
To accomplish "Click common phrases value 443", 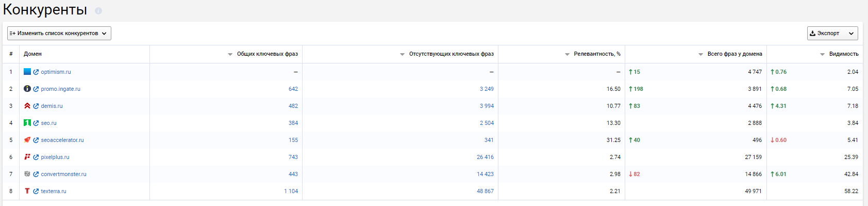I will [x=293, y=175].
